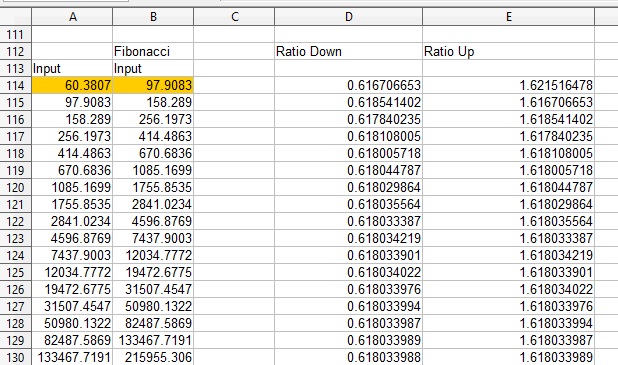Select cell 1.618035564 in column E
618x365 pixels.
(x=508, y=221)
